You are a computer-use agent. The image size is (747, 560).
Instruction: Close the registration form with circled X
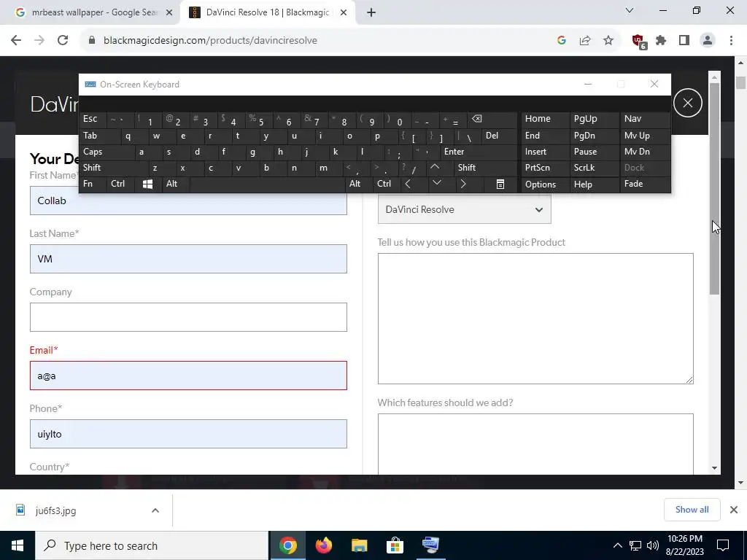687,103
